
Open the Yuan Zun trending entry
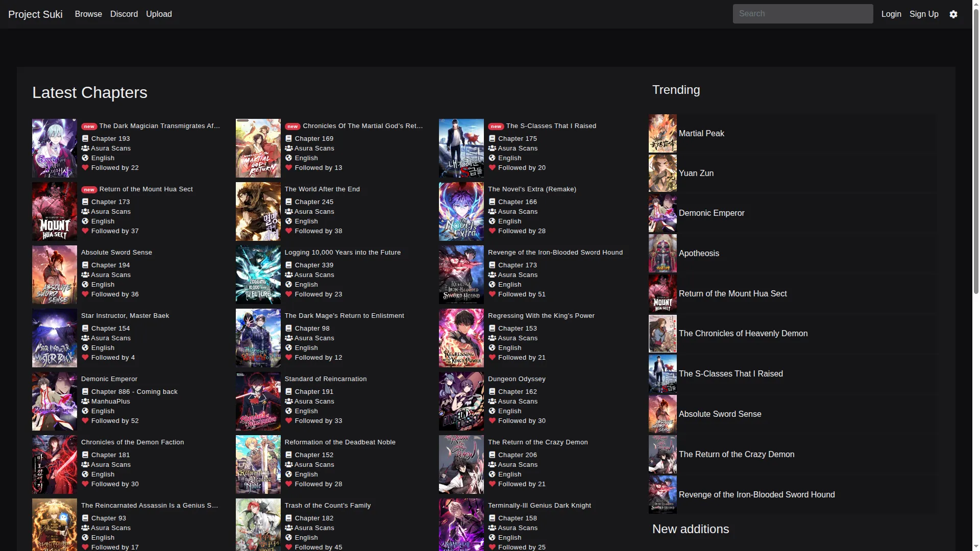coord(696,173)
